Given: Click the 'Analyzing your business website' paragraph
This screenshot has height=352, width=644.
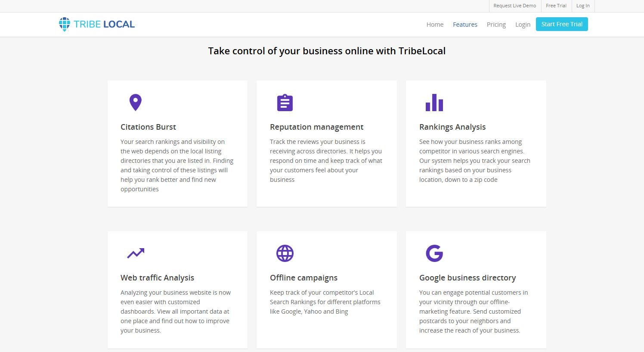Looking at the screenshot, I should point(176,312).
